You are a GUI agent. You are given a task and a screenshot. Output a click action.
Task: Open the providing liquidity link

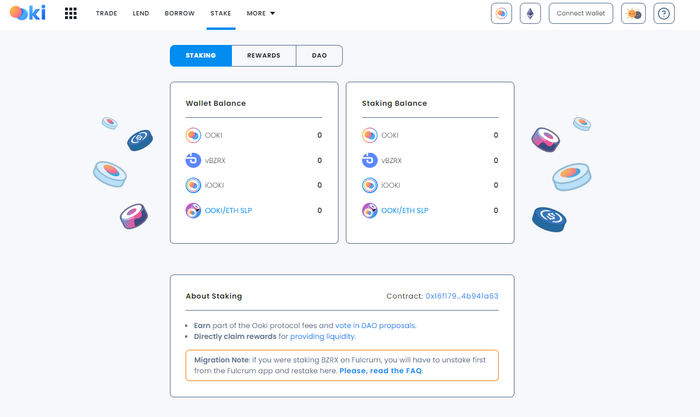pos(322,336)
